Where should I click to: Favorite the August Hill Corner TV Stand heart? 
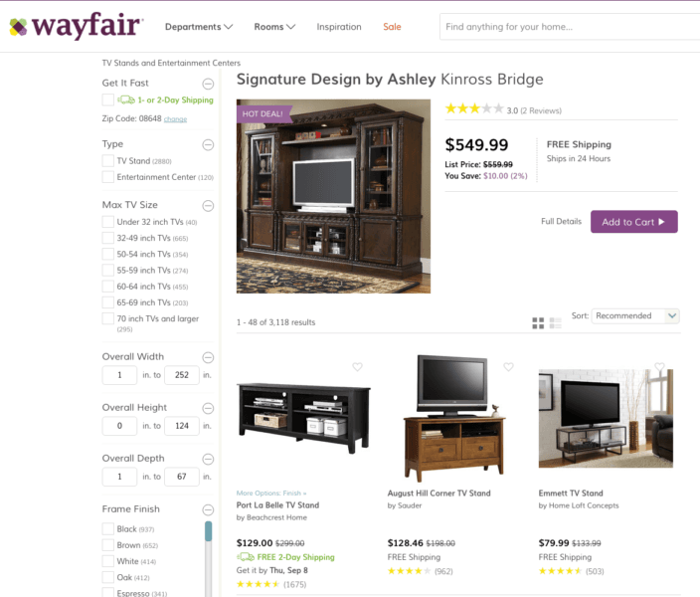[508, 367]
